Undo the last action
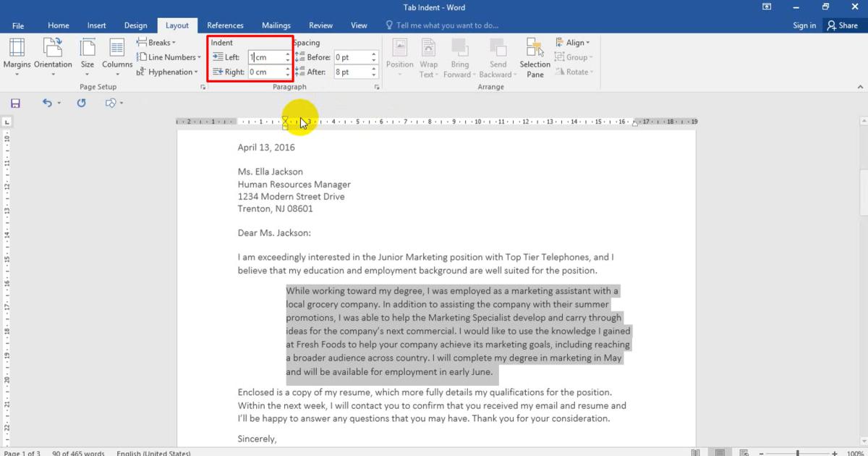Screen dimensions: 868x456 point(47,104)
